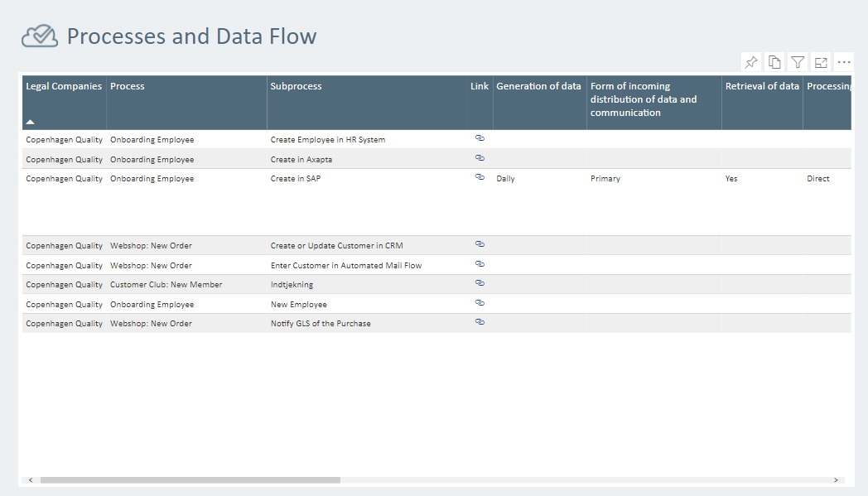Click the Customer Club: New Member cell
The image size is (868, 496).
pos(166,285)
